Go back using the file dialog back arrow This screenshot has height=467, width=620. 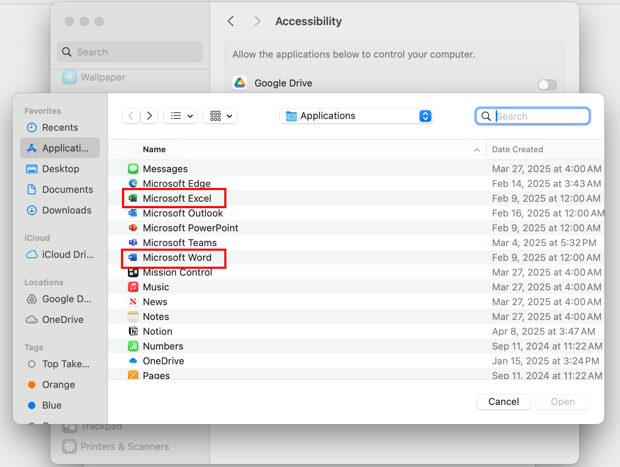click(131, 116)
